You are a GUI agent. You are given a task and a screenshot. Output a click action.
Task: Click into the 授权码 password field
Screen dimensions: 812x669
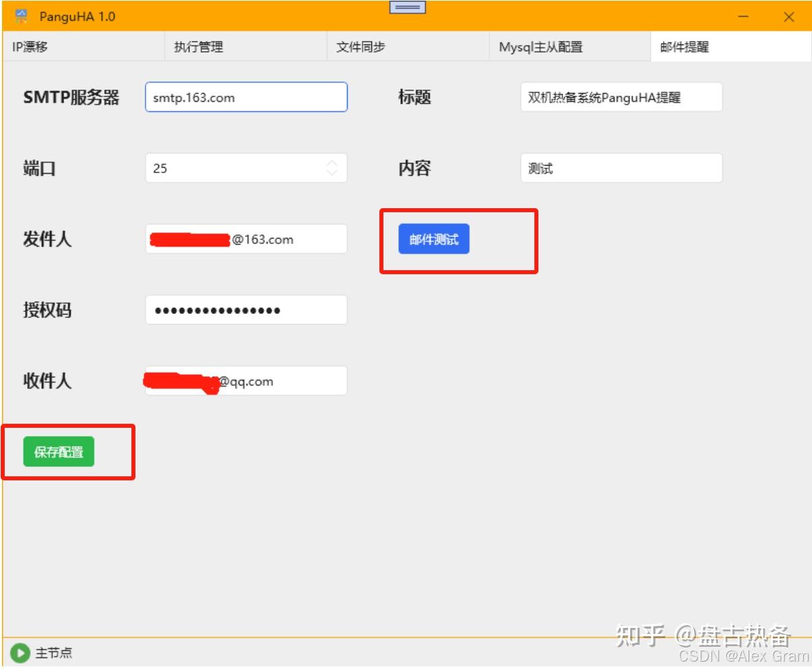point(246,310)
